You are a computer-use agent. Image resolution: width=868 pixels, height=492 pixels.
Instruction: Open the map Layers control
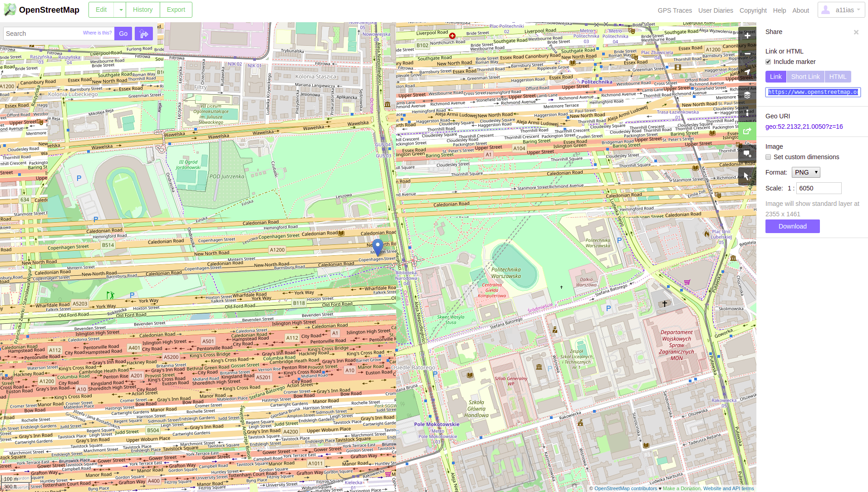click(747, 95)
